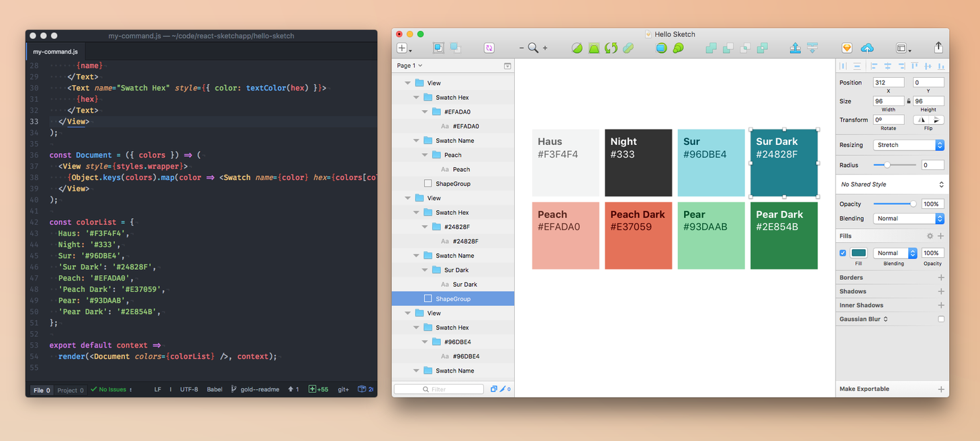The image size is (980, 441).
Task: Click the Cloud upload icon
Action: 867,48
